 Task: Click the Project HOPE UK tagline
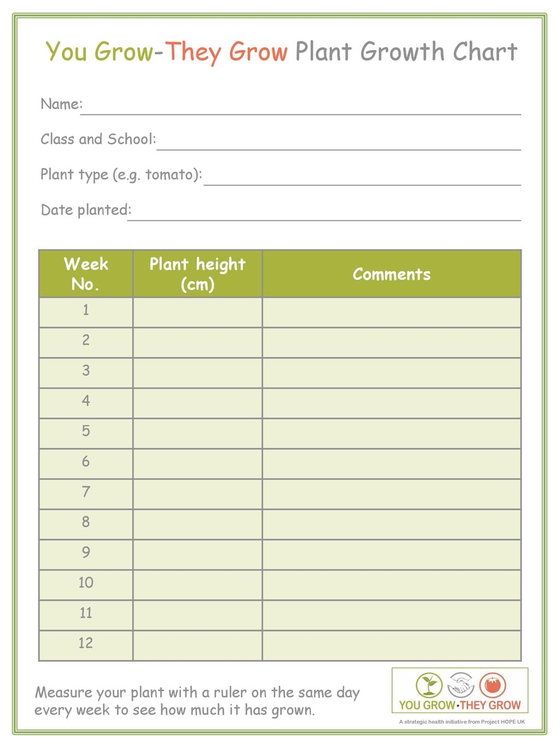tap(462, 722)
